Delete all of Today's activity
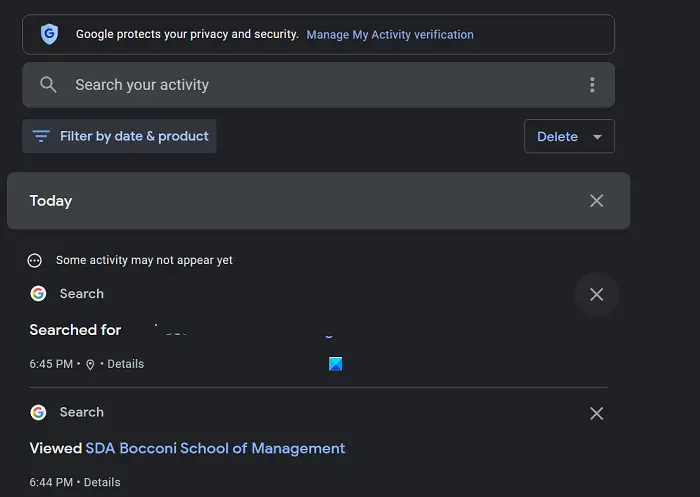 point(596,201)
